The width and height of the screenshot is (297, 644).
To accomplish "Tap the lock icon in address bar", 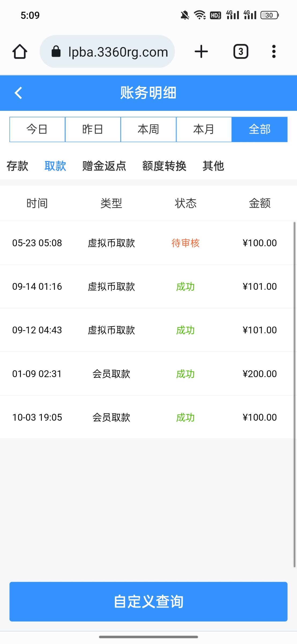I will (56, 52).
